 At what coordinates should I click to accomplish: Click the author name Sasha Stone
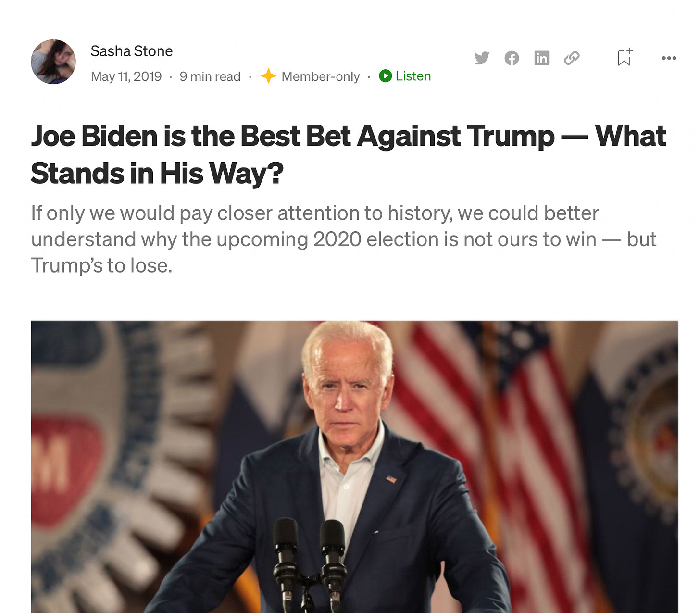(132, 51)
